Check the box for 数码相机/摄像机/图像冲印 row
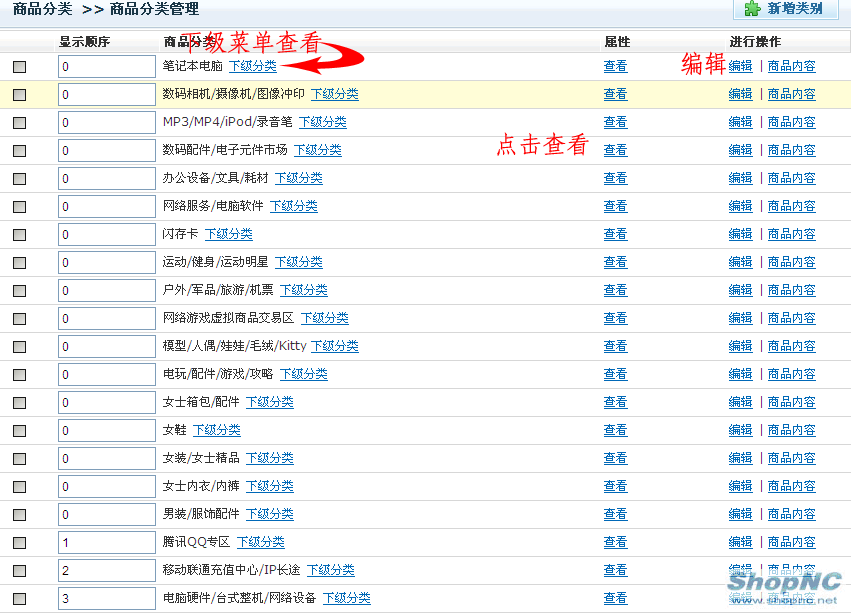The width and height of the screenshot is (851, 615). click(20, 95)
